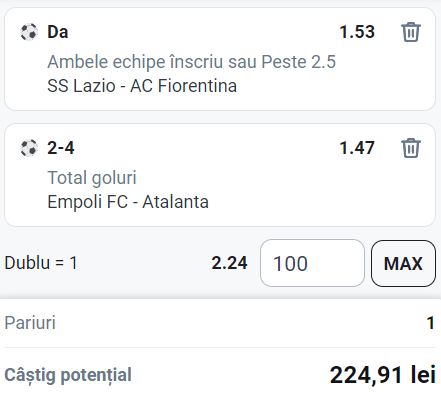441x393 pixels.
Task: Click the combined odds 2.24
Action: click(x=229, y=263)
